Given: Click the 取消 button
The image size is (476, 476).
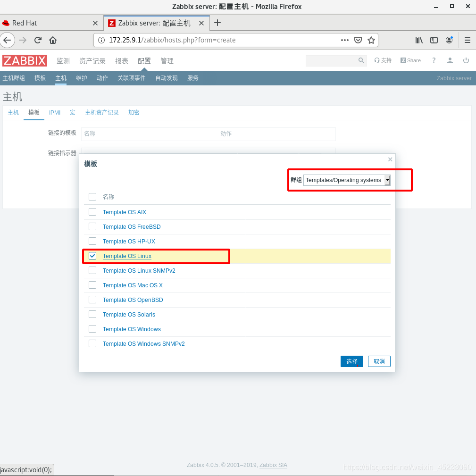Looking at the screenshot, I should click(x=379, y=361).
